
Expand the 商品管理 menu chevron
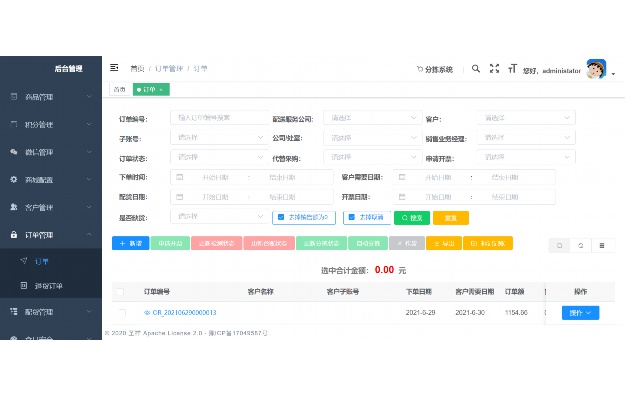click(89, 97)
